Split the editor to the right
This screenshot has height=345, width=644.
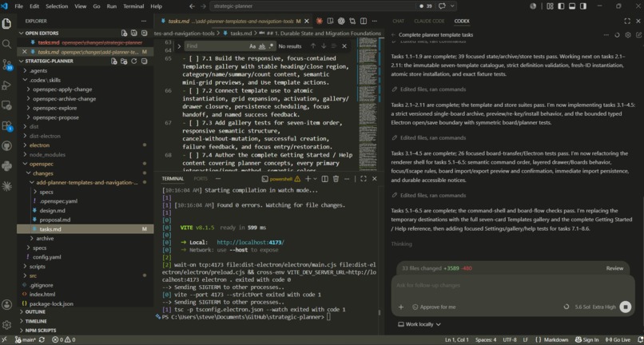[364, 21]
